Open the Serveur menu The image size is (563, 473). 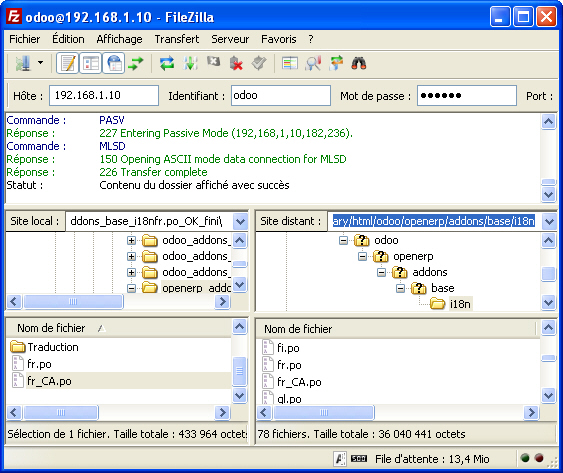230,39
